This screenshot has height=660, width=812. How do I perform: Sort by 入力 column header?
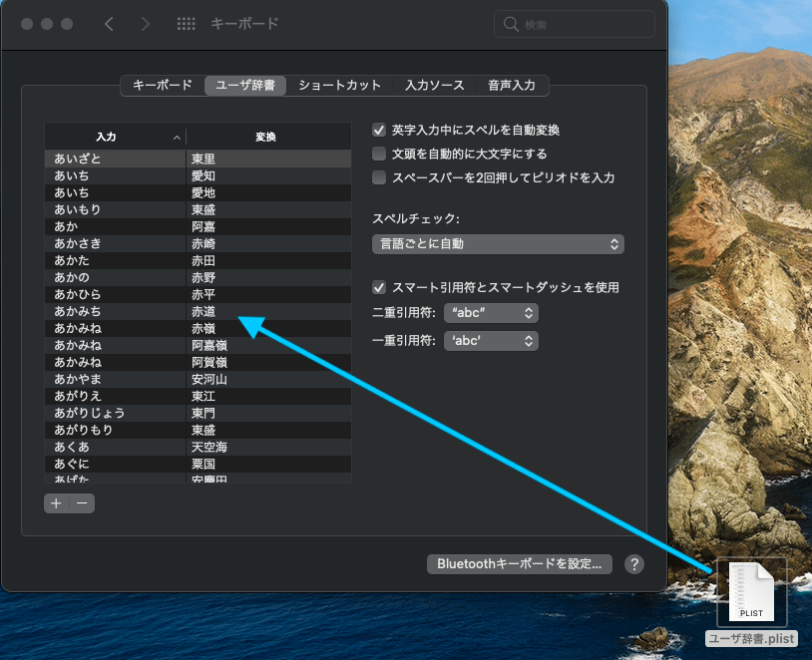click(x=115, y=138)
